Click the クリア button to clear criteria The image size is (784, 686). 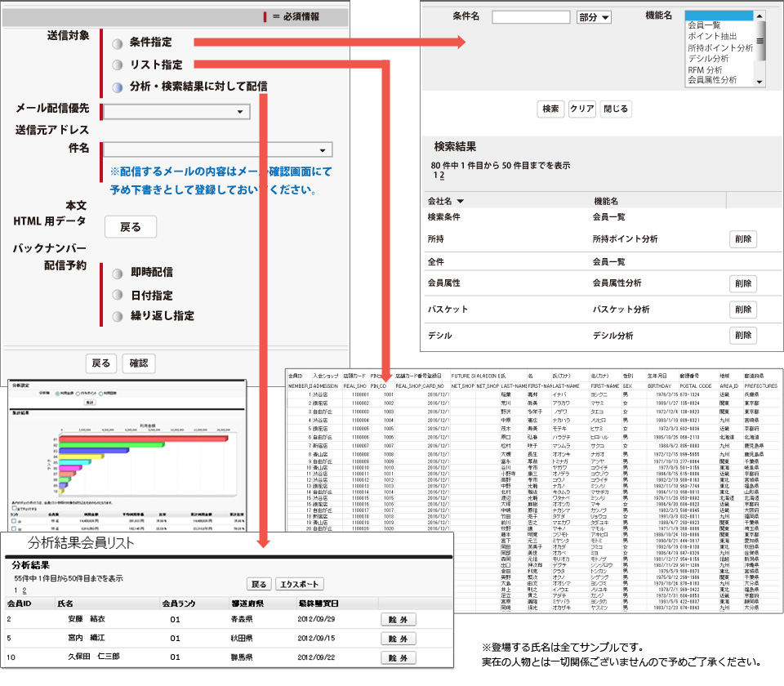(584, 107)
